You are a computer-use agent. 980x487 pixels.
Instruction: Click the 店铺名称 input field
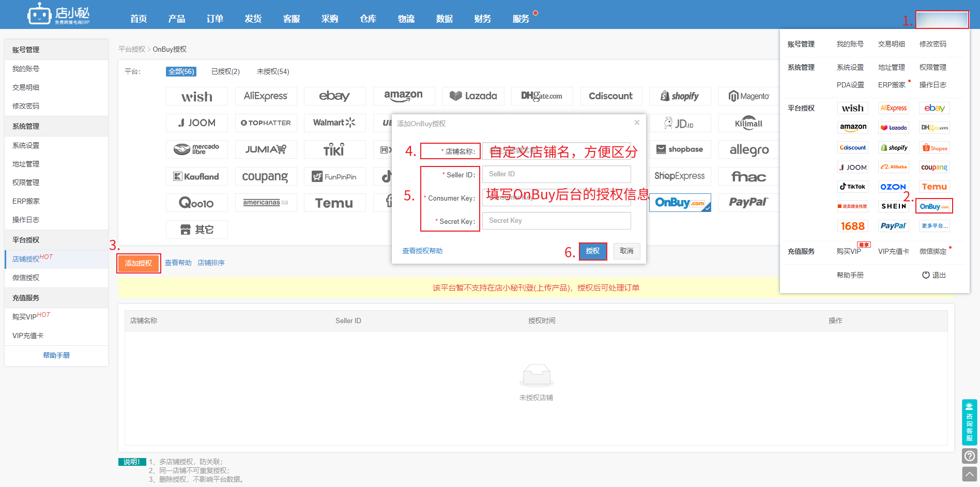pyautogui.click(x=556, y=151)
